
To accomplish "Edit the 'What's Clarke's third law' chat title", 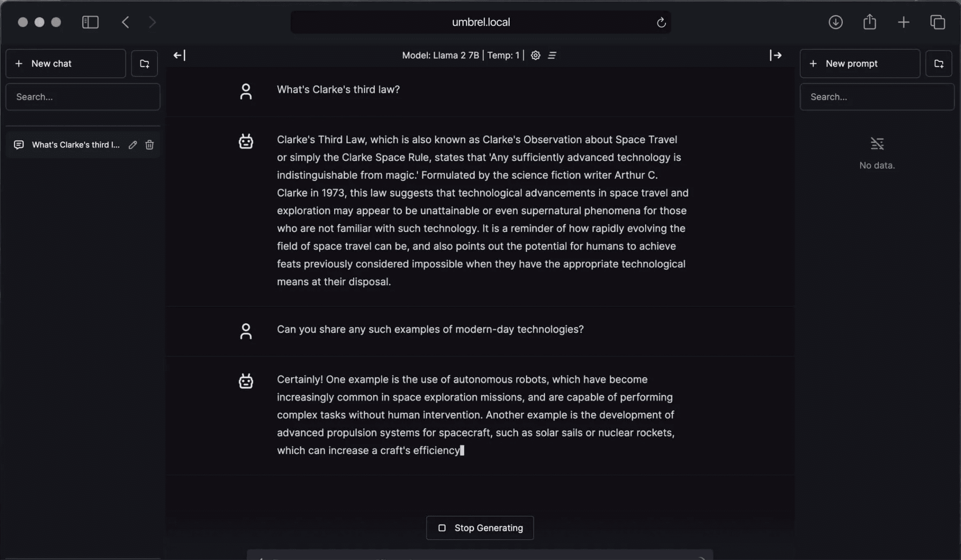I will (133, 145).
